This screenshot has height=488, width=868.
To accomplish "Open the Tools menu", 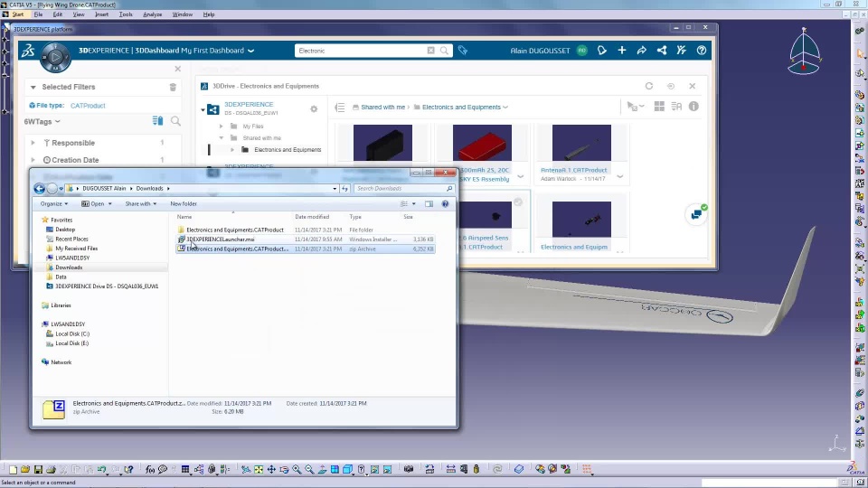I will click(x=126, y=14).
